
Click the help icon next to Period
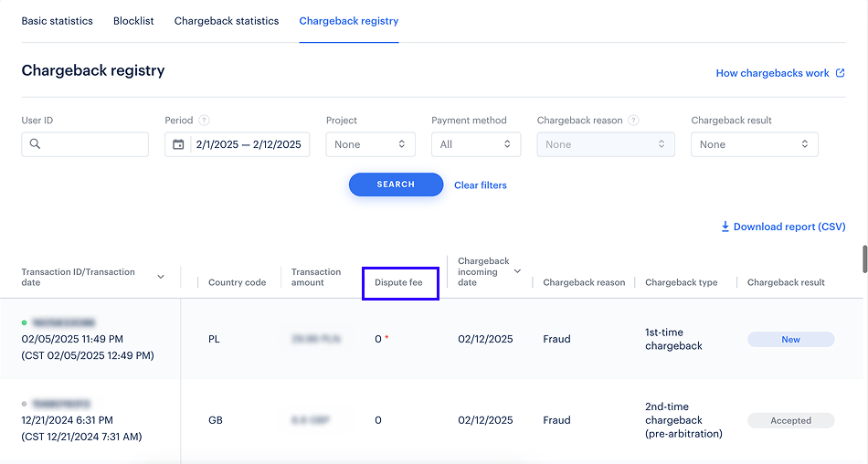coord(204,121)
